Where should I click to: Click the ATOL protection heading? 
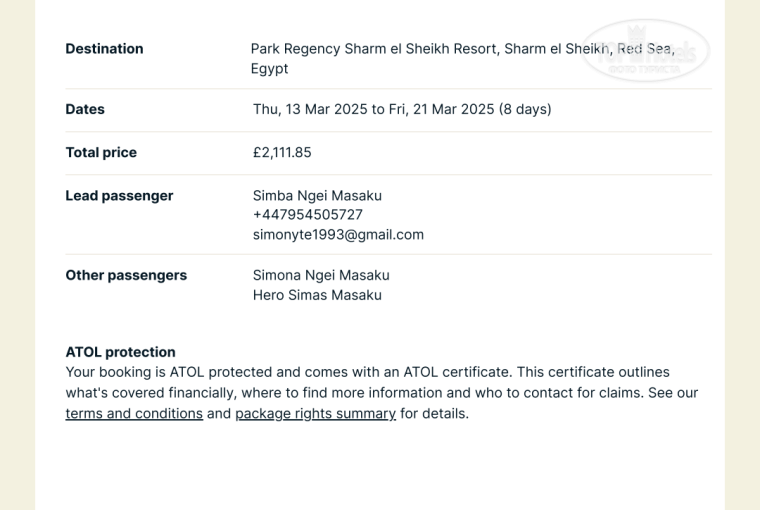pyautogui.click(x=121, y=352)
